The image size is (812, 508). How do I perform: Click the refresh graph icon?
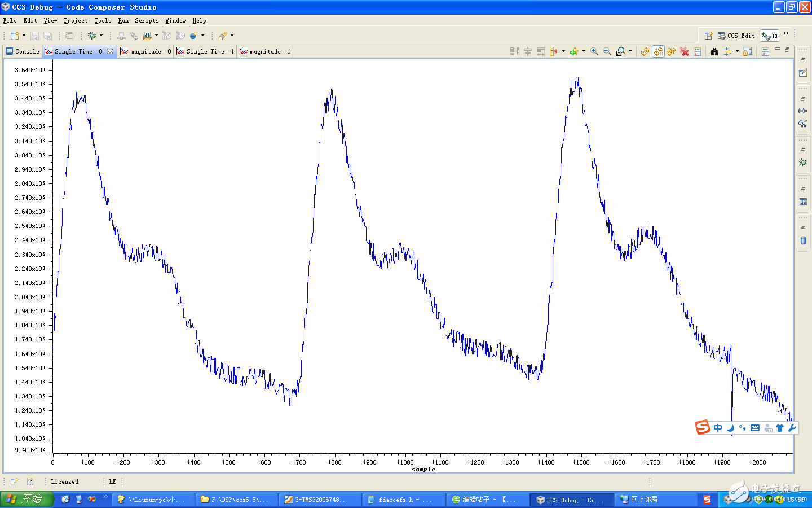click(x=645, y=51)
